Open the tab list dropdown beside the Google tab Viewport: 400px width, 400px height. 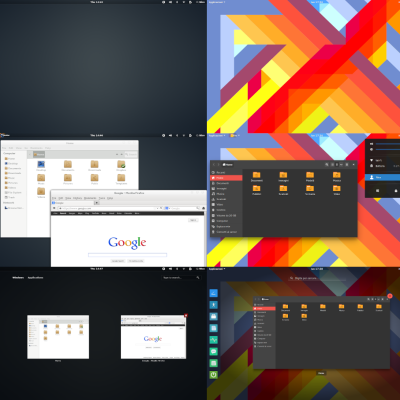pyautogui.click(x=97, y=203)
